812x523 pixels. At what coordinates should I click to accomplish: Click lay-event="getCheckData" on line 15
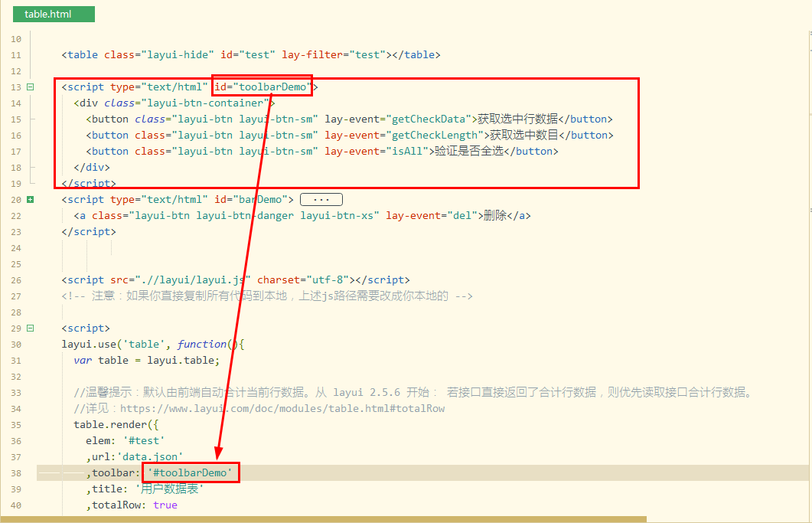click(398, 119)
